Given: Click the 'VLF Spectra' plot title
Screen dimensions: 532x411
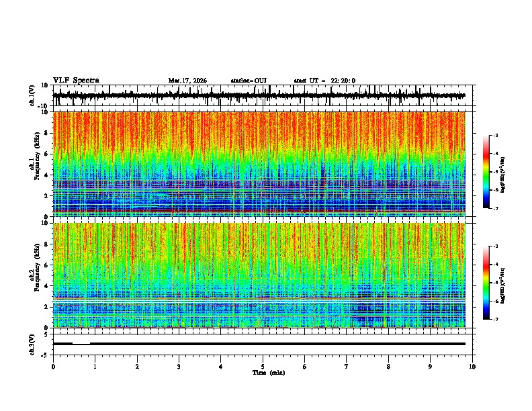Looking at the screenshot, I should point(76,81).
